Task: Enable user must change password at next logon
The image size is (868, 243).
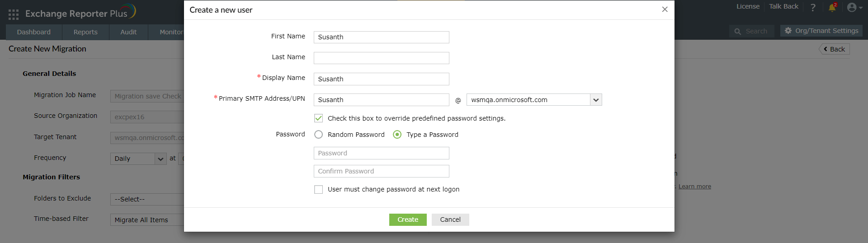Action: click(319, 189)
